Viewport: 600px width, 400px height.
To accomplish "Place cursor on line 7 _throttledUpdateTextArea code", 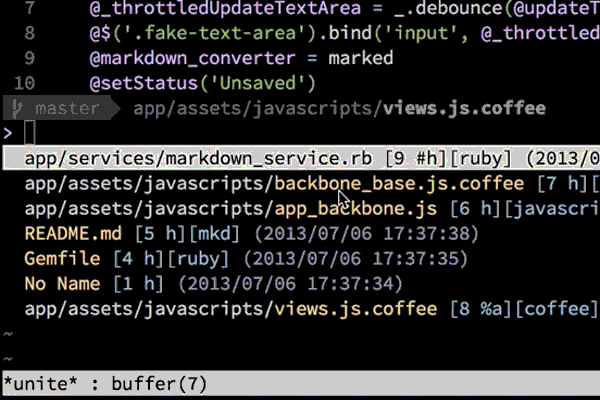I will 344,8.
